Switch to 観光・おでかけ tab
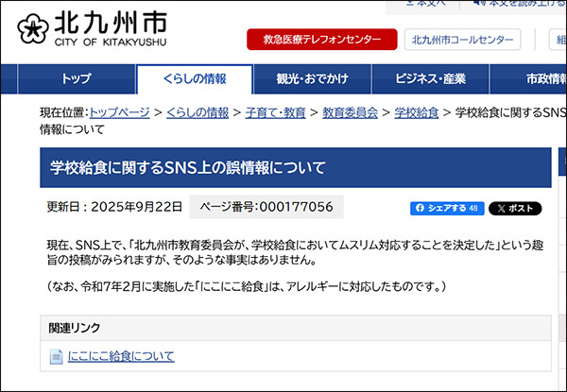Screen dimensions: 567x392 312,78
